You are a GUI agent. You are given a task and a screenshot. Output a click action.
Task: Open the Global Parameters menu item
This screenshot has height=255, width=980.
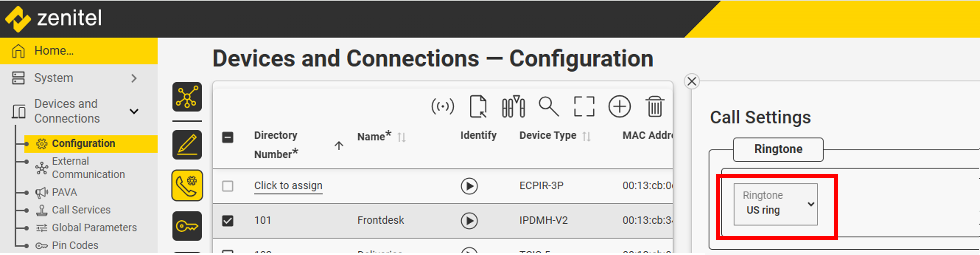coord(94,228)
